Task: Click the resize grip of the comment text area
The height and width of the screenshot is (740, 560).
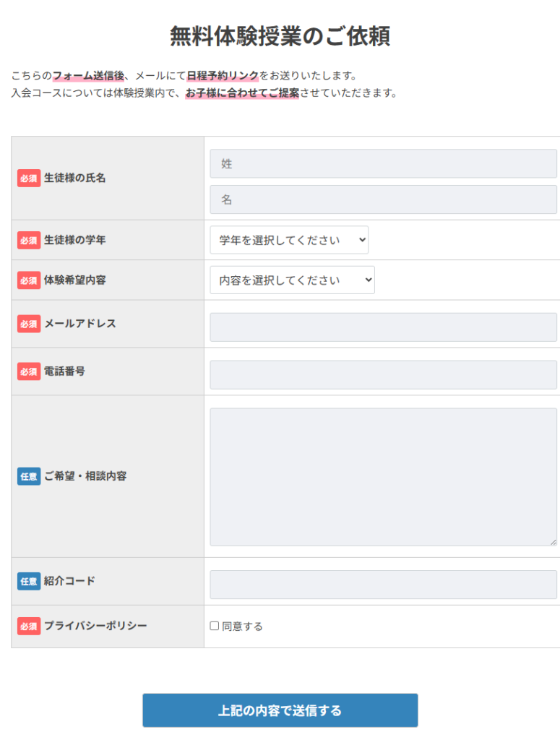Action: [553, 542]
